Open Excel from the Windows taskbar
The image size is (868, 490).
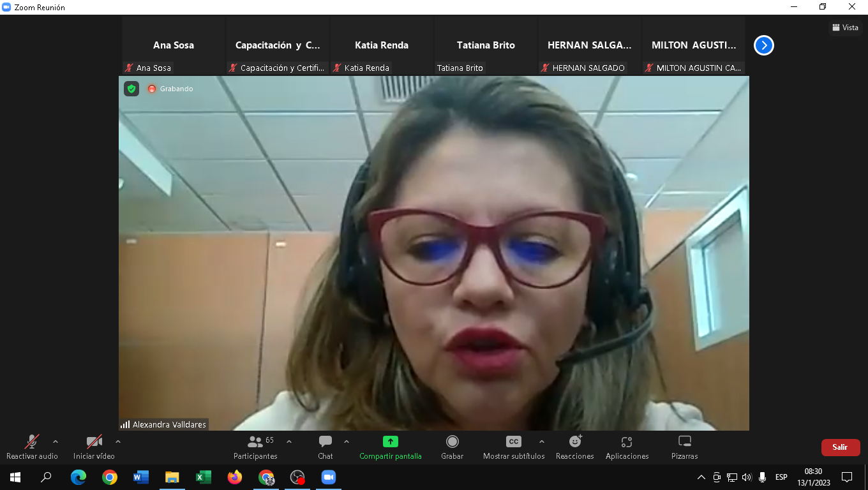(204, 477)
